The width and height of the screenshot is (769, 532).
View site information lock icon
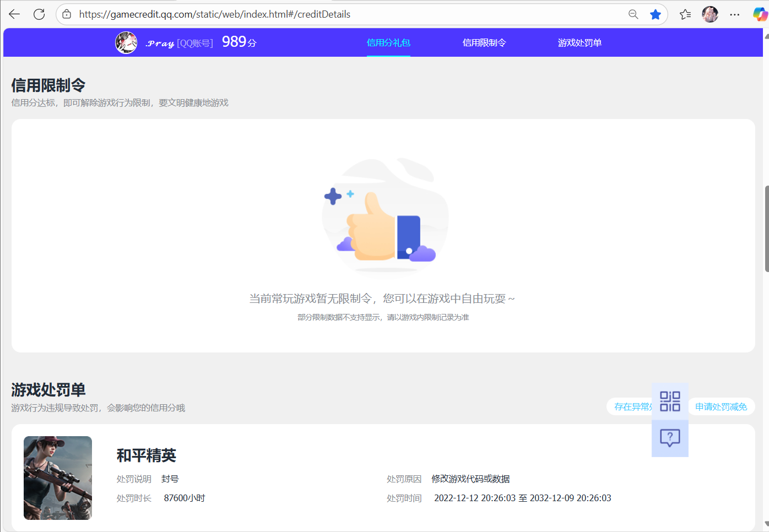point(67,14)
